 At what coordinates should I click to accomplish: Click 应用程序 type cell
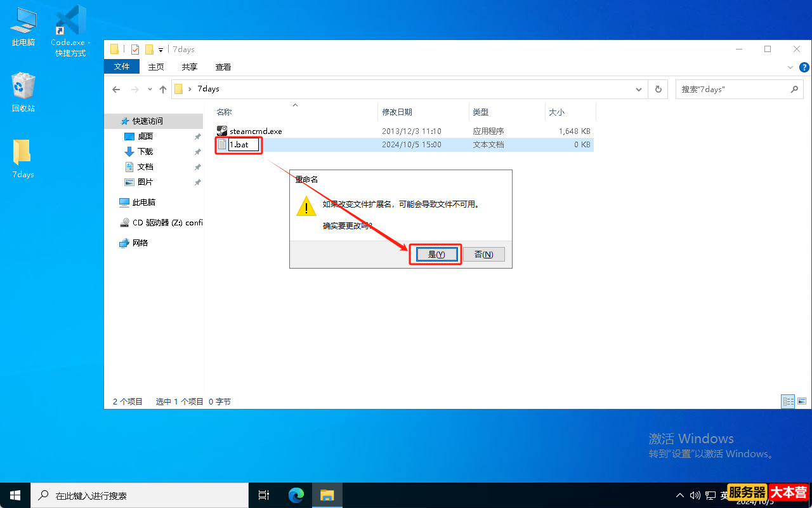(488, 131)
